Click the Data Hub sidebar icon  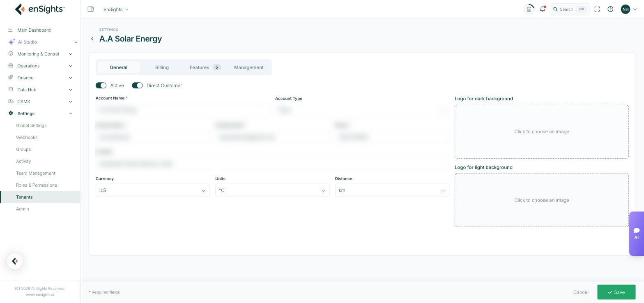click(x=11, y=90)
